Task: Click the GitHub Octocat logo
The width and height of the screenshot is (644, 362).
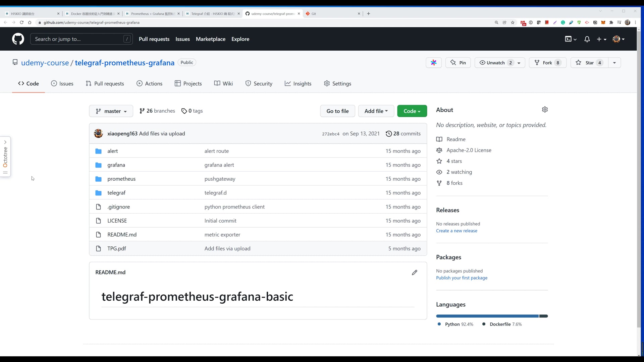Action: tap(18, 39)
